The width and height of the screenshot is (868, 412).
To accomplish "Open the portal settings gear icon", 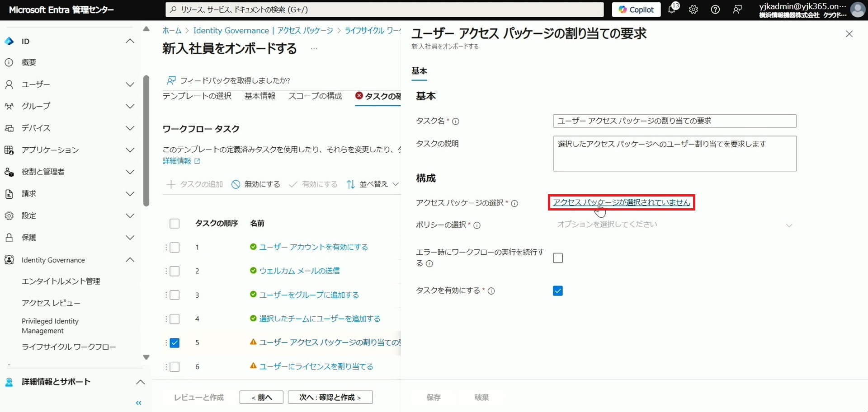I will (x=693, y=9).
